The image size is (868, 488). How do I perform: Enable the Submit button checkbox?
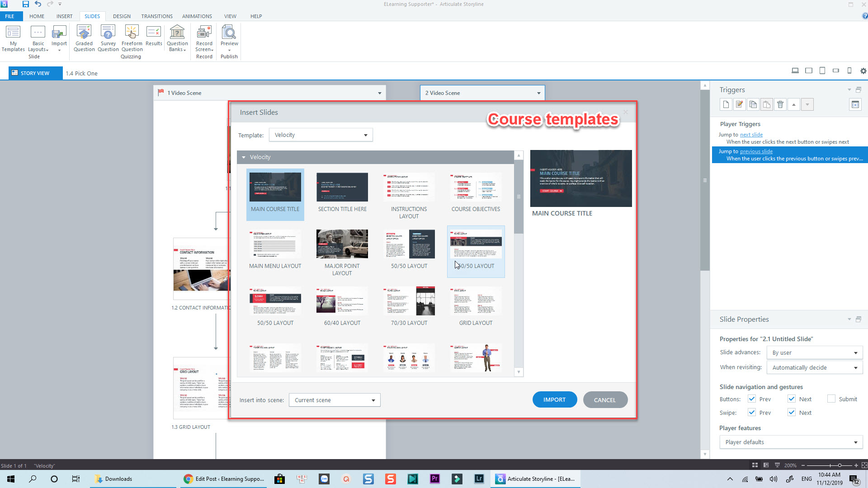831,399
